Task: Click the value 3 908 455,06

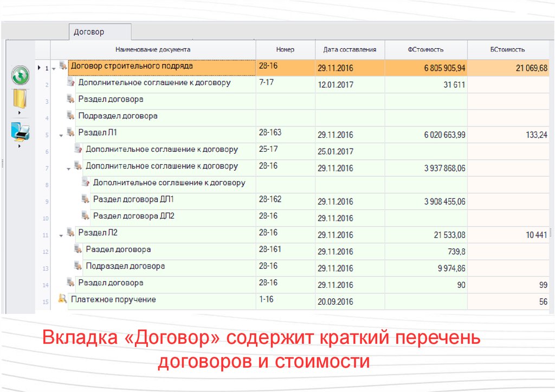Action: 444,202
